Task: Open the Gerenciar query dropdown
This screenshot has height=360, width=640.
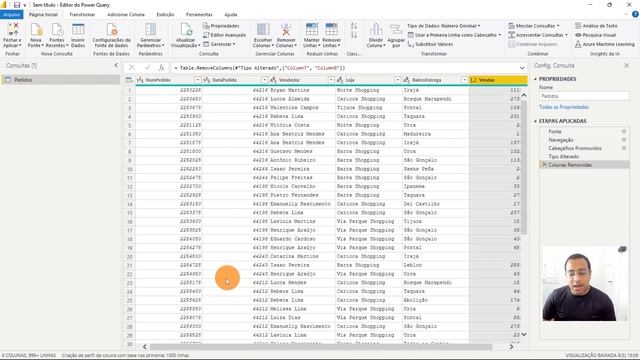Action: click(x=219, y=44)
